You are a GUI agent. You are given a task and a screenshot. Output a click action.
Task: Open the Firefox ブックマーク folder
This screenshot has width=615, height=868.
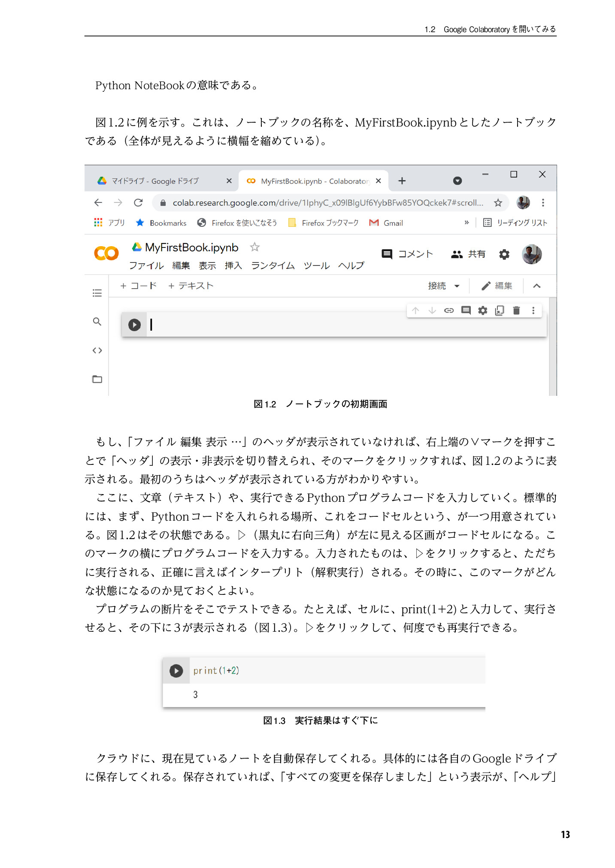[x=323, y=223]
